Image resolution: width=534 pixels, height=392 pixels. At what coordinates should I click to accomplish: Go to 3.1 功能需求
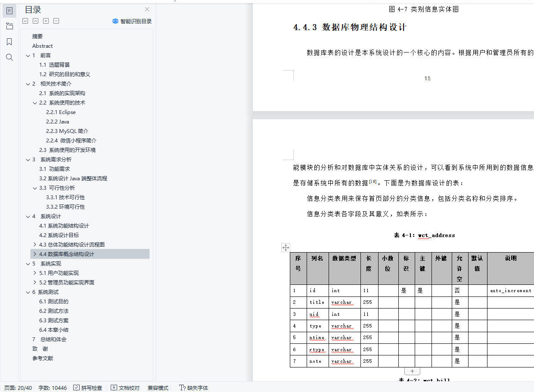pos(54,169)
